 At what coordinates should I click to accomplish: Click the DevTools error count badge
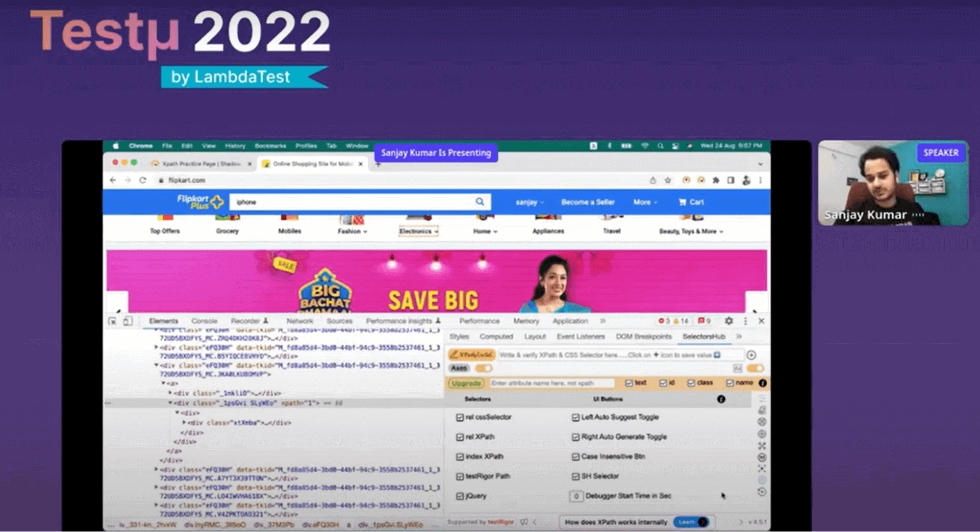point(664,321)
